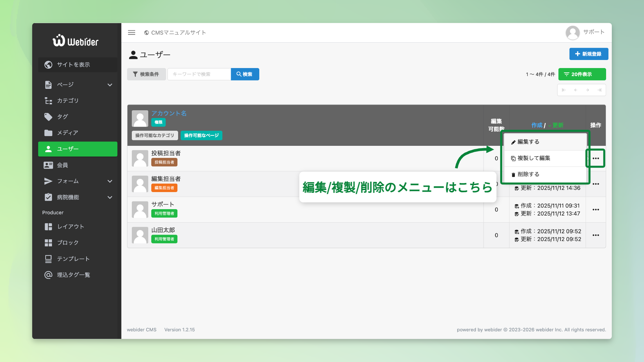
Task: Expand the 病院機能 sidebar submenu
Action: click(110, 197)
